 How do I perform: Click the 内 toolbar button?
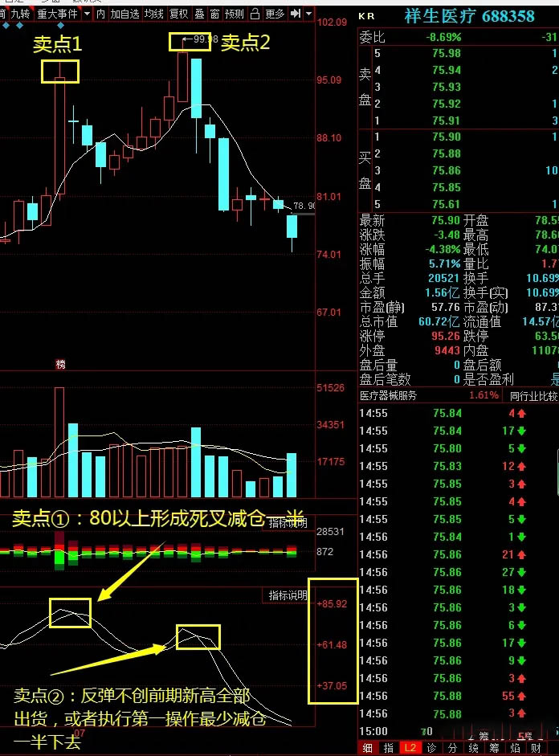click(x=100, y=14)
